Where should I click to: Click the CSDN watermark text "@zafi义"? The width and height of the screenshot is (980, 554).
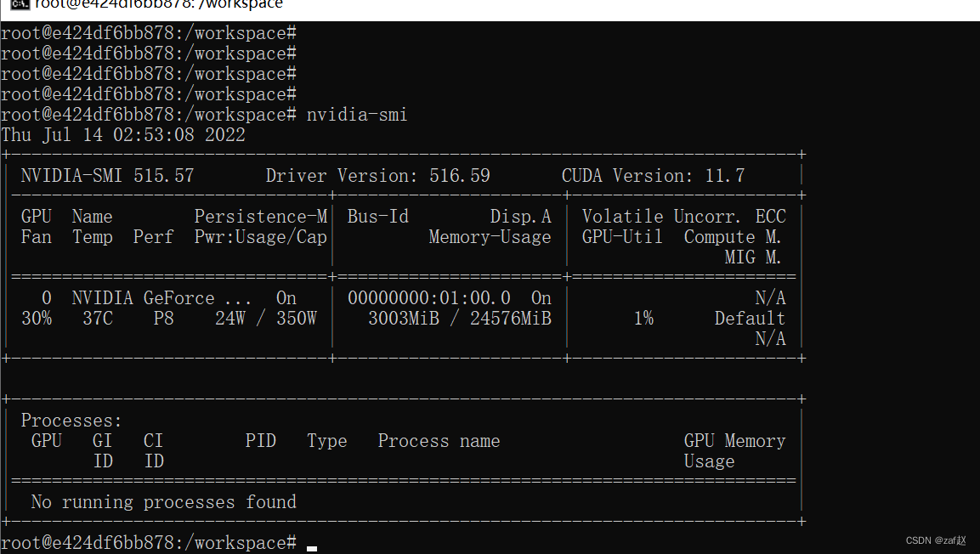pyautogui.click(x=934, y=539)
